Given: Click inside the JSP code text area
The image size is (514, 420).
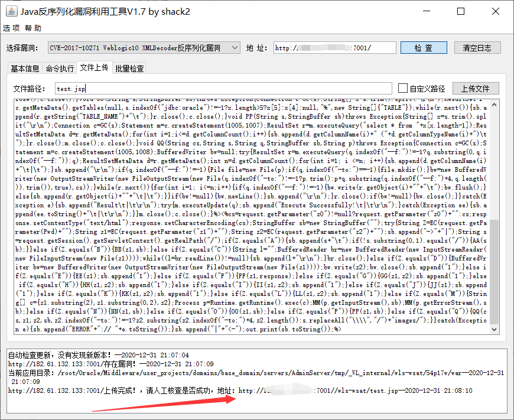Looking at the screenshot, I should click(252, 216).
